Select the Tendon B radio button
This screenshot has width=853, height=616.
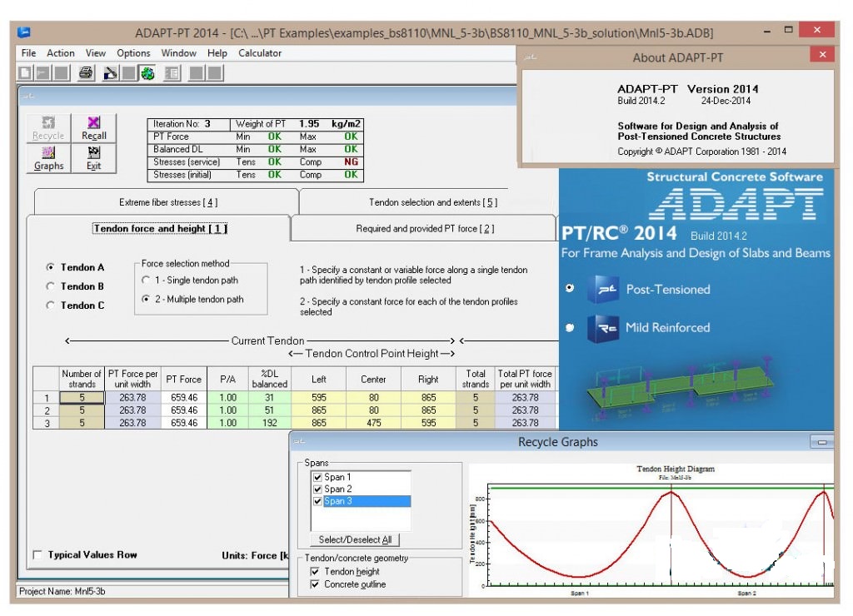51,286
